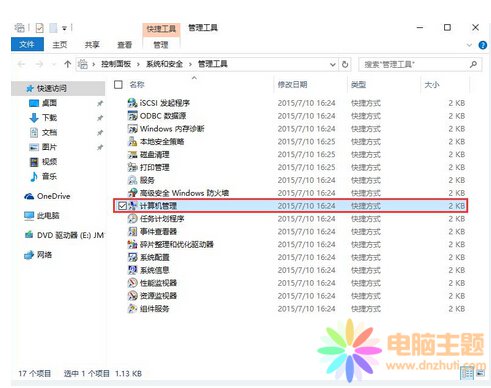The width and height of the screenshot is (491, 388).
Task: Switch to the 共享 ribbon tab
Action: coord(92,45)
